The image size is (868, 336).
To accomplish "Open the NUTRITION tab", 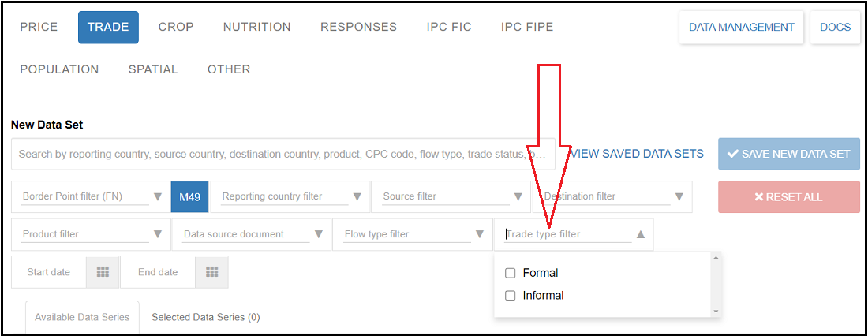I will point(257,27).
